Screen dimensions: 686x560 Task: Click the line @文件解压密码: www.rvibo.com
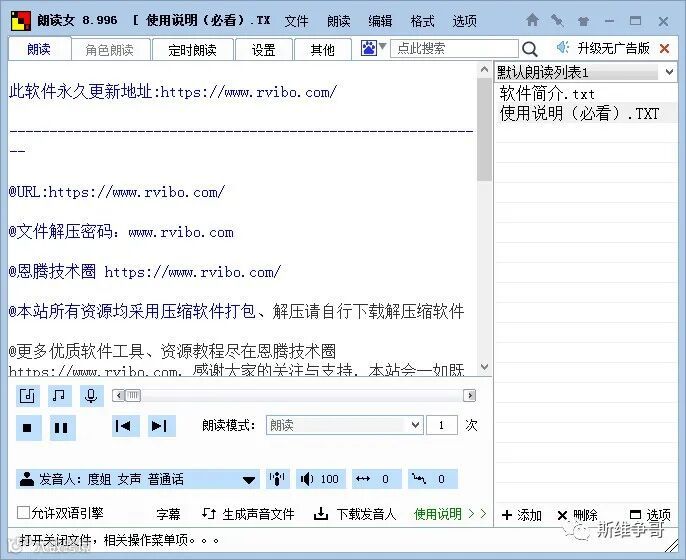(x=121, y=232)
